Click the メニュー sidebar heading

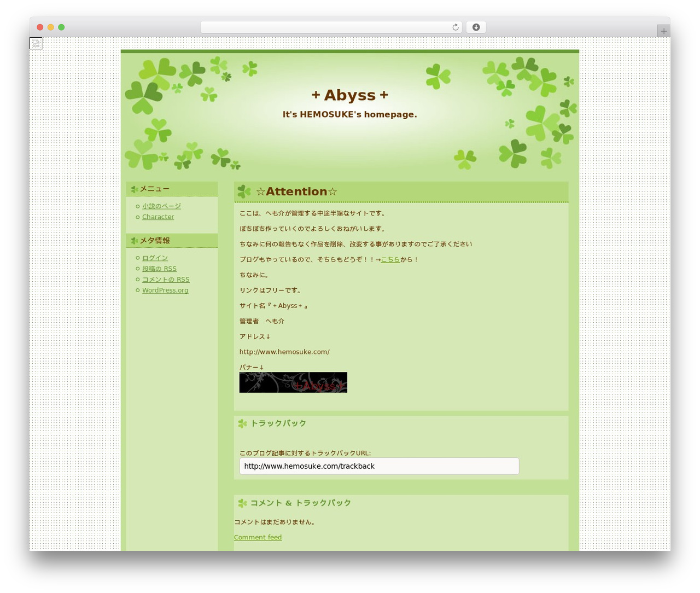155,189
